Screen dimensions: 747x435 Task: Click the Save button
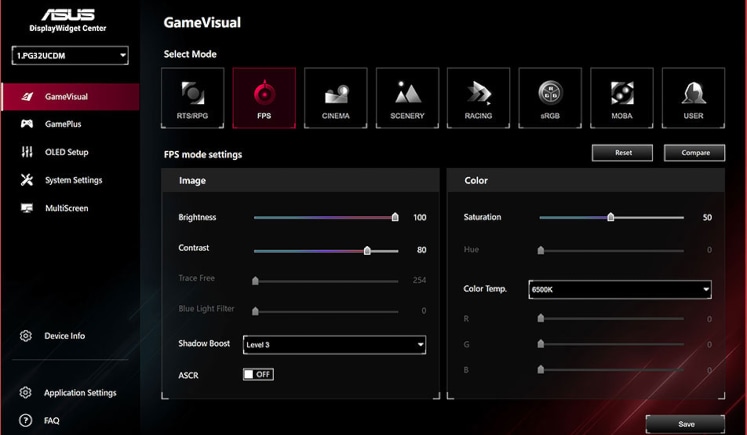point(686,424)
